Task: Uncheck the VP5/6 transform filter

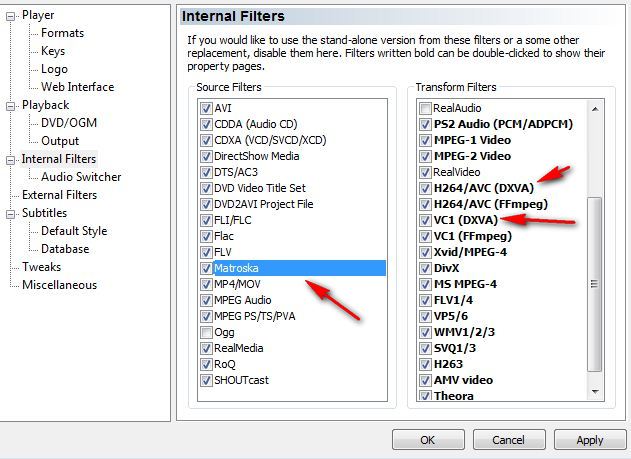Action: 425,316
